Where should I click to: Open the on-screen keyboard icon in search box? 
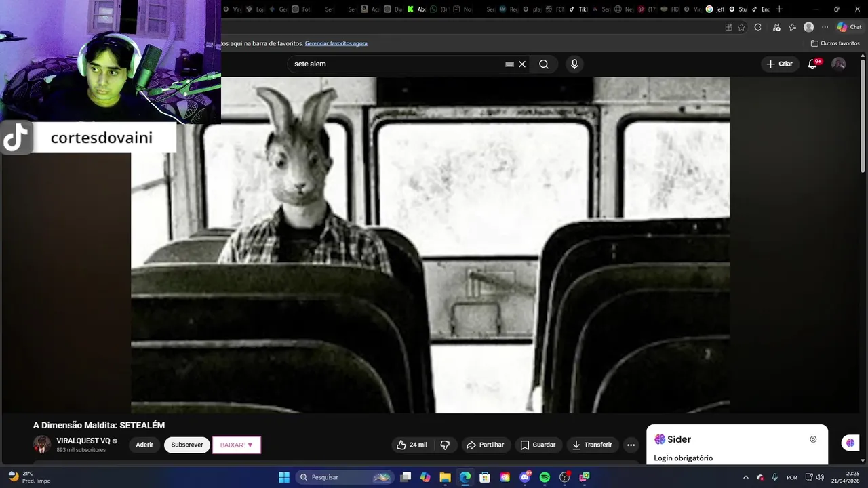pos(509,64)
